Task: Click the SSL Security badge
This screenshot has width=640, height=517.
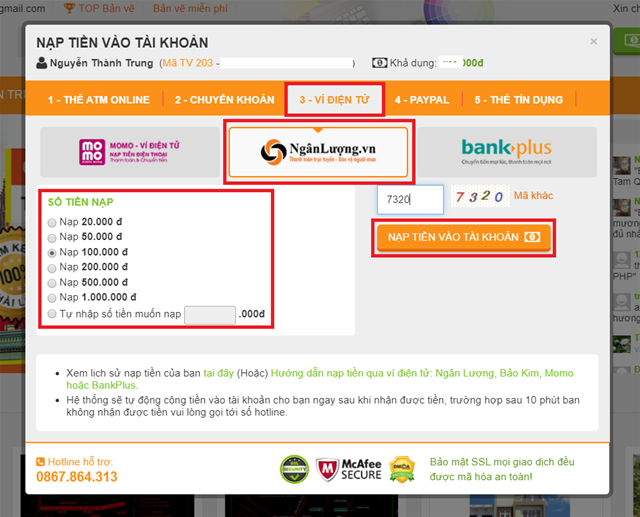Action: [x=294, y=469]
